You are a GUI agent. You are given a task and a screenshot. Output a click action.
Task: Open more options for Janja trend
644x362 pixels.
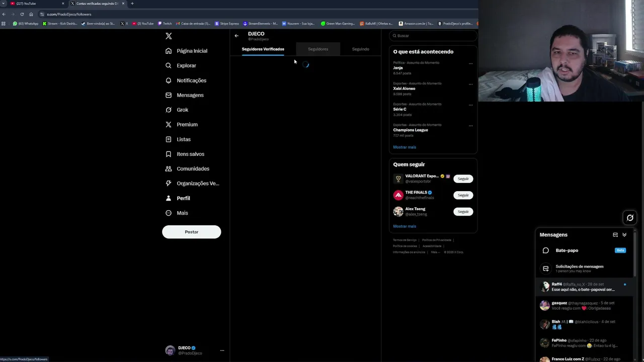click(470, 63)
